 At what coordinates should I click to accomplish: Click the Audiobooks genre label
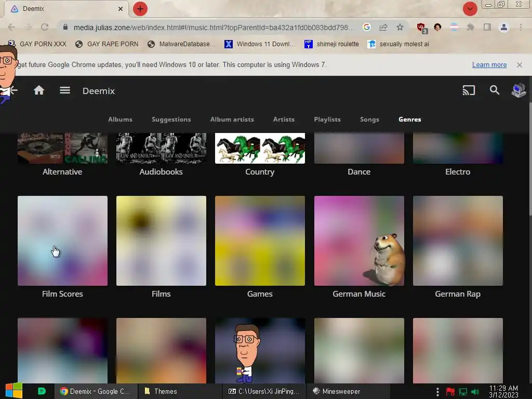pos(161,171)
